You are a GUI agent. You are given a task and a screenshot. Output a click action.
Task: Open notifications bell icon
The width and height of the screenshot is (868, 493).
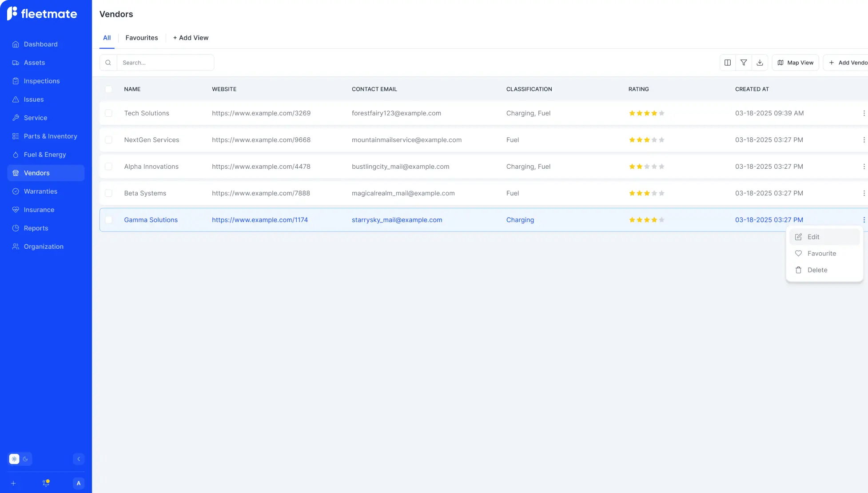pyautogui.click(x=46, y=483)
